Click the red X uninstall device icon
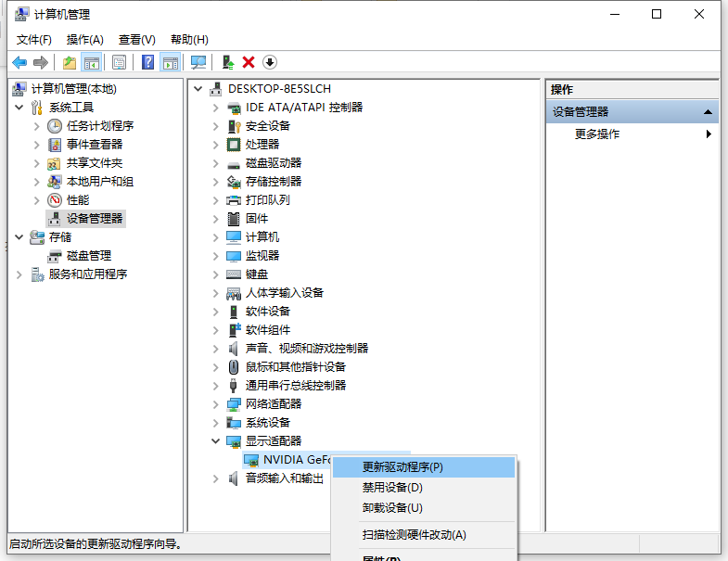The image size is (728, 561). coord(249,62)
